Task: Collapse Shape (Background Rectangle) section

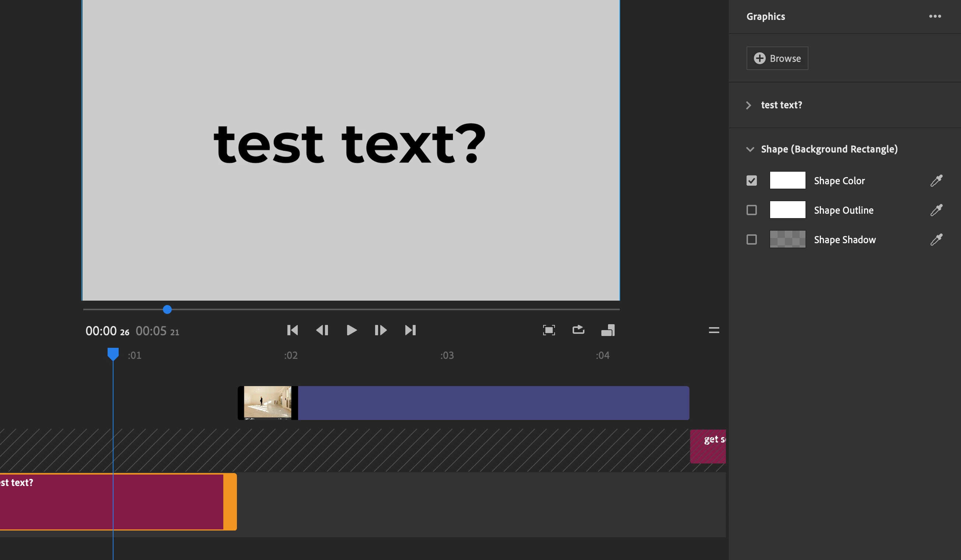Action: 750,149
